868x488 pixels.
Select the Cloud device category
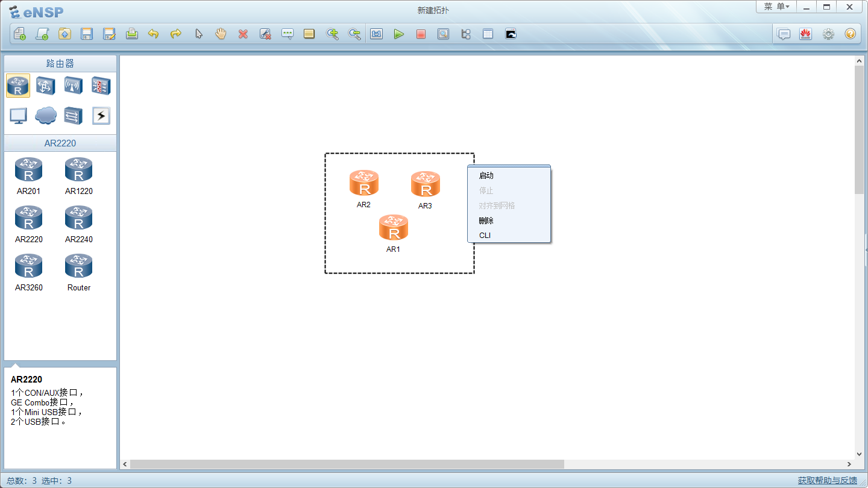[x=46, y=115]
